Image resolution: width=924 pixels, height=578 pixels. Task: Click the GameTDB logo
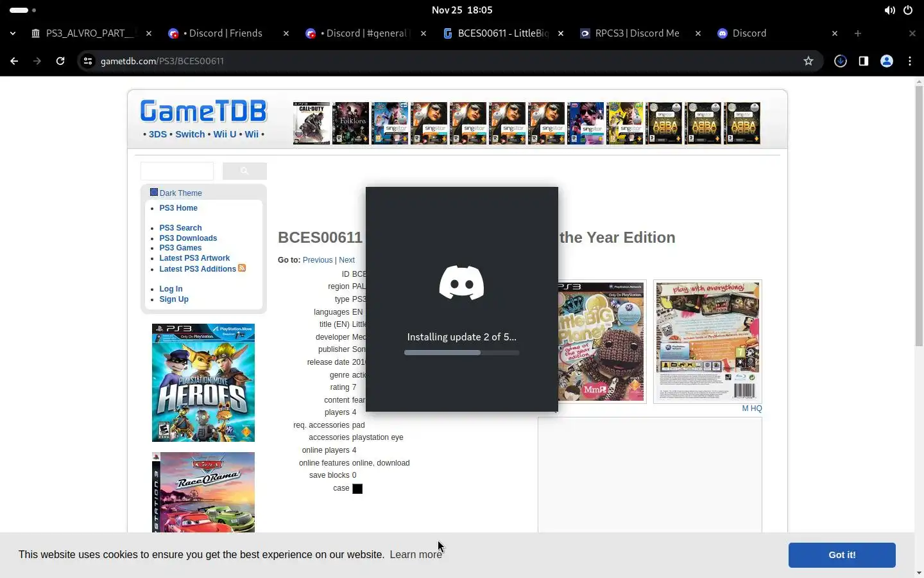[203, 111]
